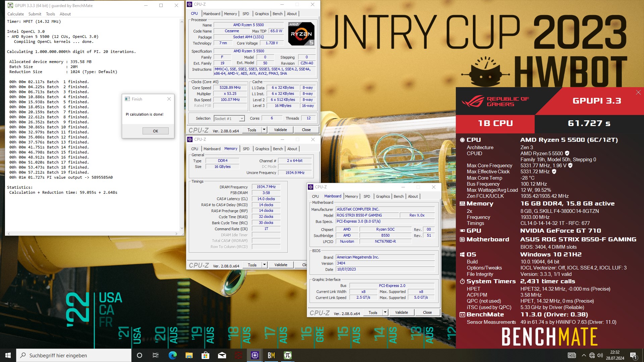The height and width of the screenshot is (362, 644).
Task: Click Validate in Memory CPU-Z window
Action: pos(281,265)
